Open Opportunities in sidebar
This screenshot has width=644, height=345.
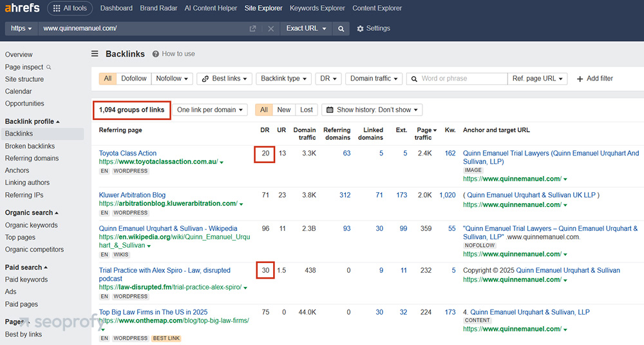[x=24, y=104]
